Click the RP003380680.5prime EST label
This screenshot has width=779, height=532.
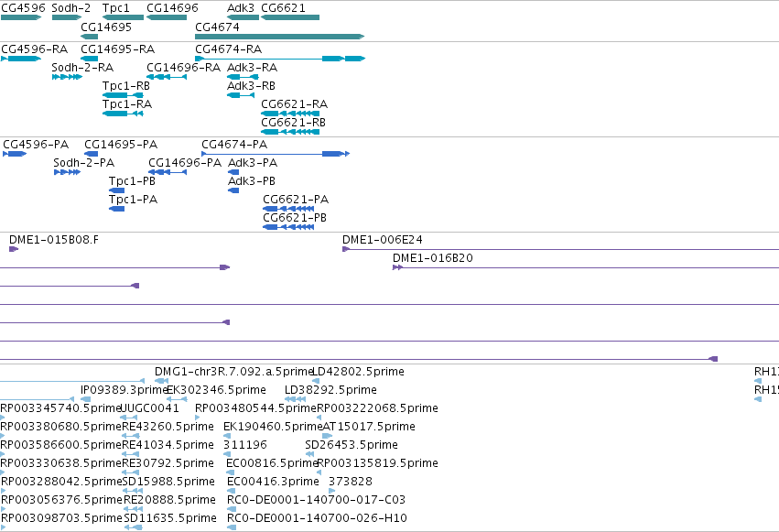(x=60, y=427)
